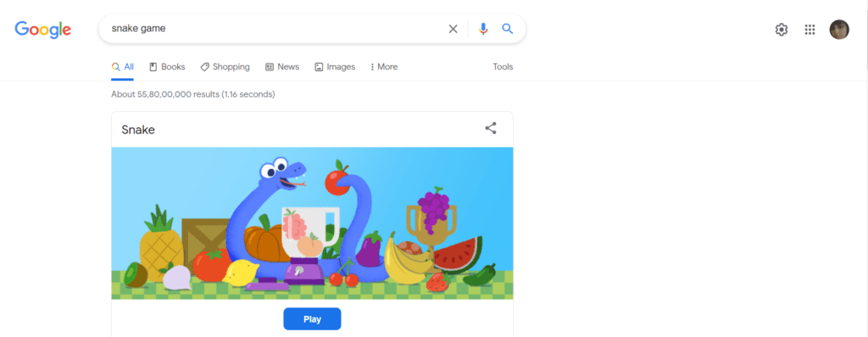Click the results count text
This screenshot has width=868, height=337.
[193, 94]
